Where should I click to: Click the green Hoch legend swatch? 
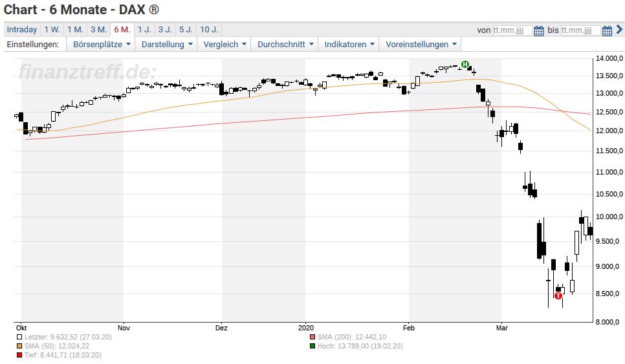(312, 346)
